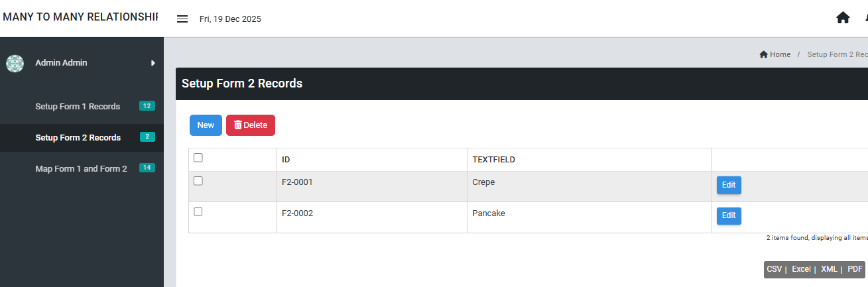This screenshot has height=287, width=868.
Task: Select Setup Form 2 Records menu item
Action: [x=78, y=137]
